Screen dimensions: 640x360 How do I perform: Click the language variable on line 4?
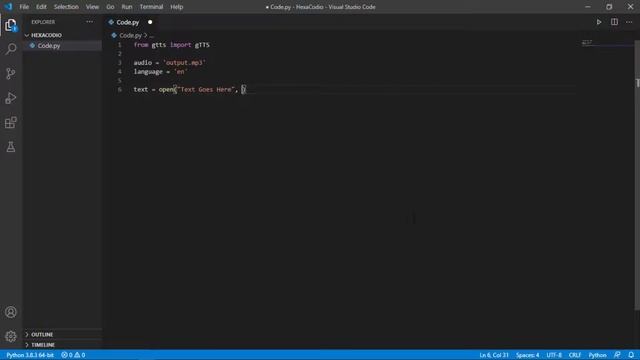coord(148,72)
